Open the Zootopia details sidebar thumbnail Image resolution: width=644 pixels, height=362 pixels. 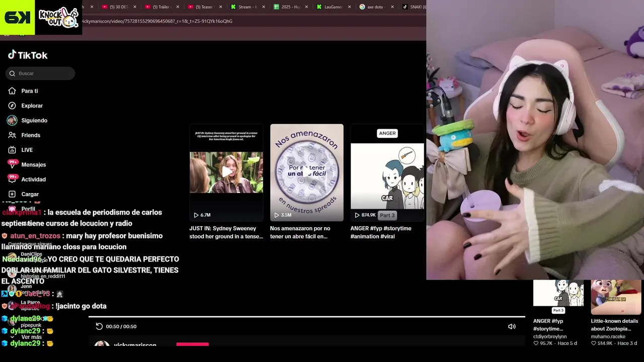tap(616, 297)
